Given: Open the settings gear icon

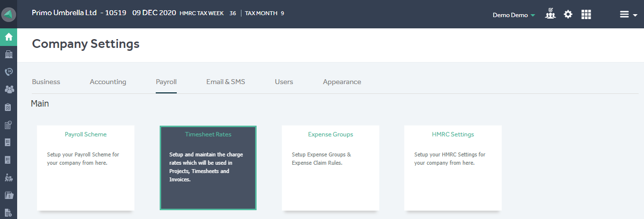Looking at the screenshot, I should pyautogui.click(x=568, y=14).
